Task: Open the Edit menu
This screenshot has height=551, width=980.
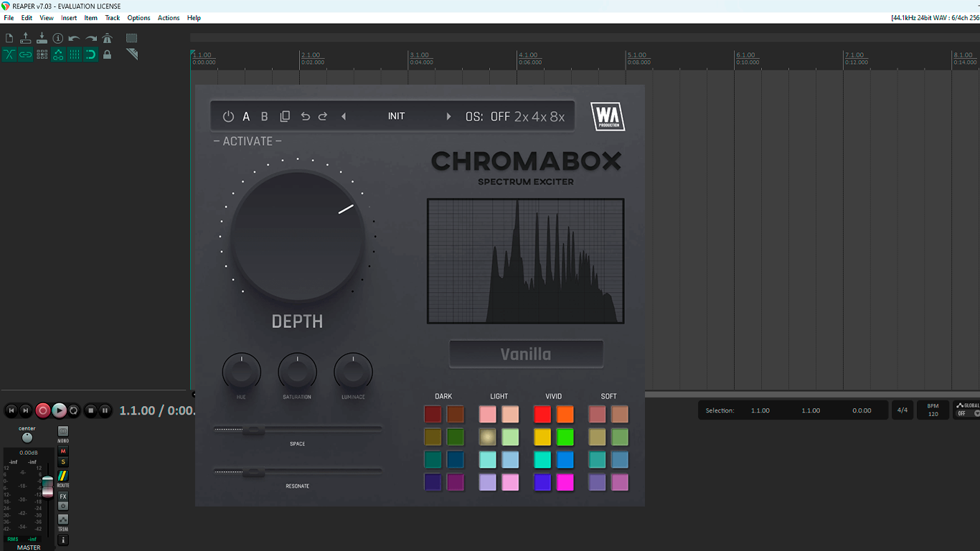Action: click(27, 18)
